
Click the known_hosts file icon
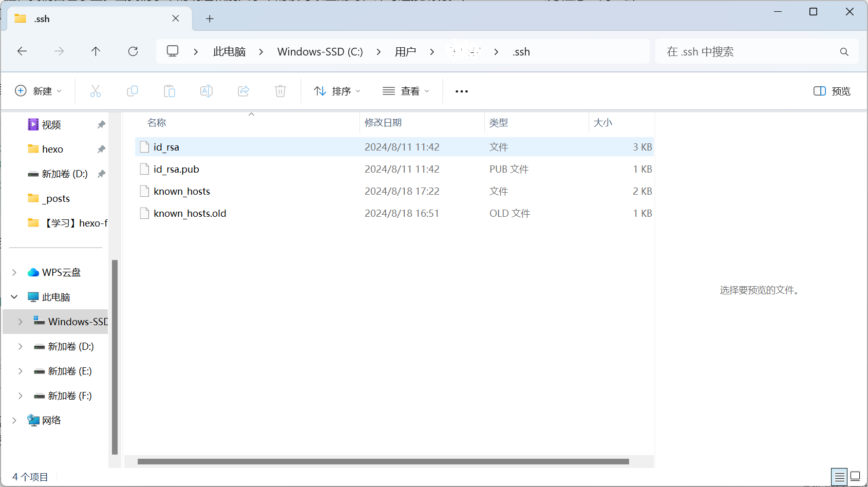tap(145, 191)
